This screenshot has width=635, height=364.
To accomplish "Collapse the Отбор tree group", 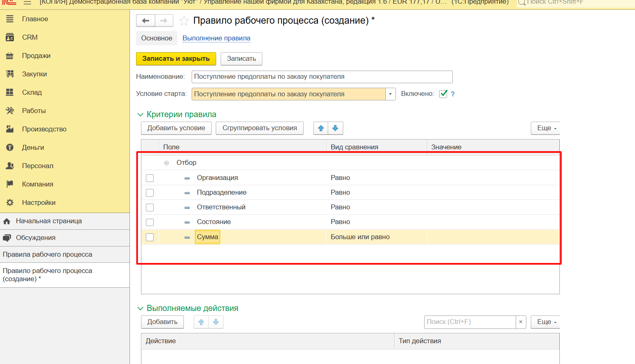I will click(166, 163).
